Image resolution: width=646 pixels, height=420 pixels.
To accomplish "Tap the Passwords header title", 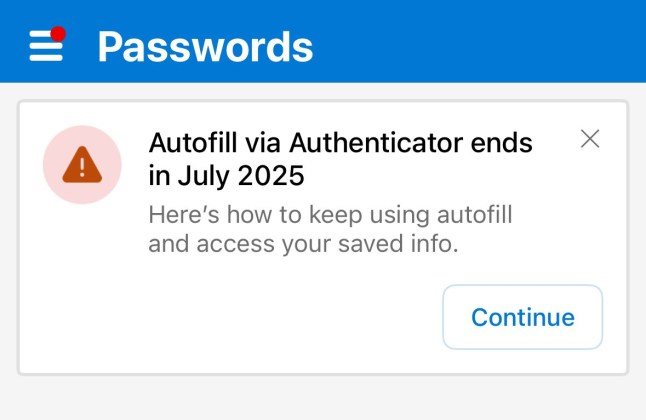I will coord(205,46).
